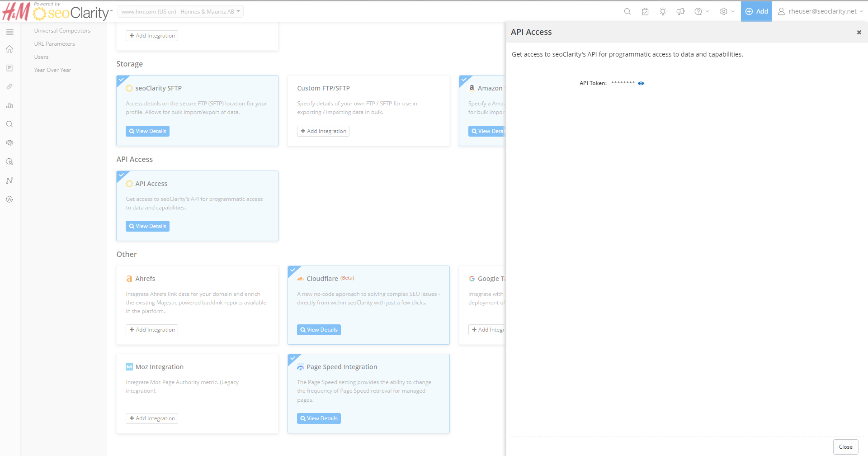The image size is (868, 456).
Task: Select Universal Competitors in side menu
Action: 62,31
